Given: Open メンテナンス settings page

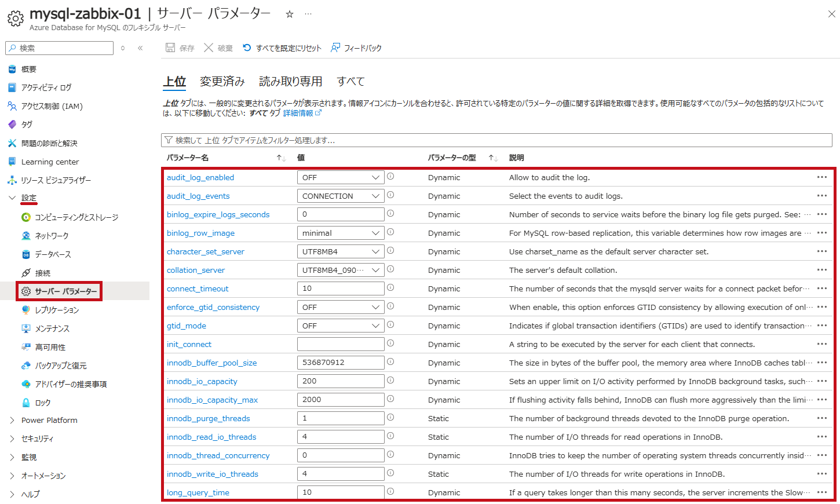Looking at the screenshot, I should (x=52, y=328).
